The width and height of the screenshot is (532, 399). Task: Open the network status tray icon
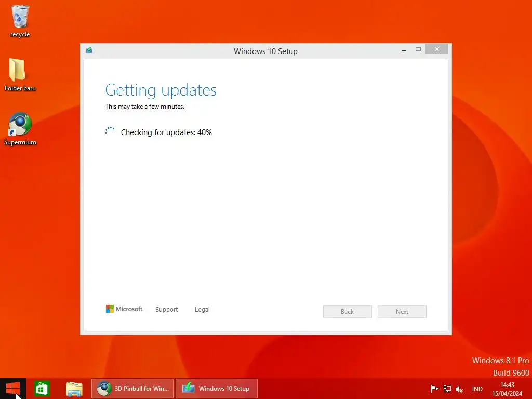[x=447, y=389]
